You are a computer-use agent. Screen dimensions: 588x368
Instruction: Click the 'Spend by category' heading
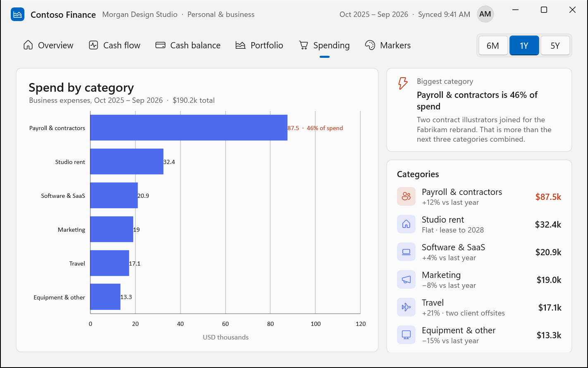[81, 88]
